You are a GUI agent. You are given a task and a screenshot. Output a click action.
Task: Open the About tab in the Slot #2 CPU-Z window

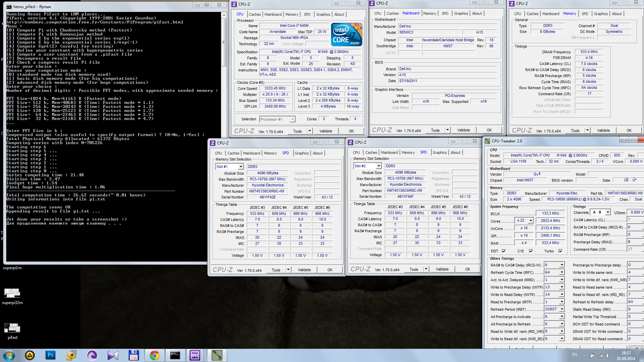(x=455, y=153)
